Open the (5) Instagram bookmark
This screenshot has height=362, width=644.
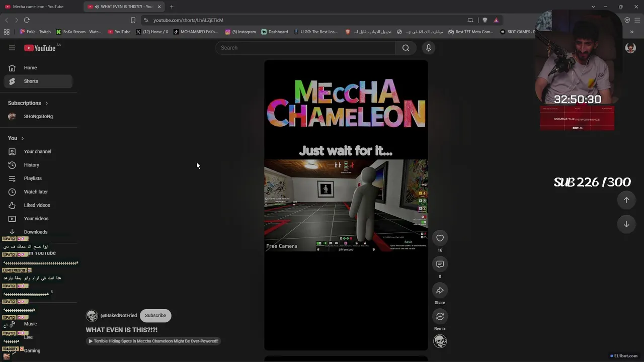click(x=240, y=32)
